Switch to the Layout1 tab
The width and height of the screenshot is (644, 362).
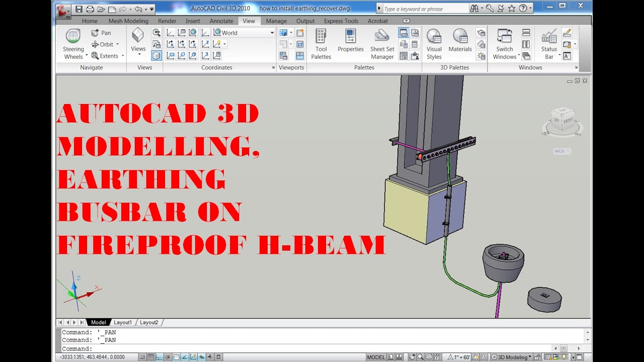[123, 322]
